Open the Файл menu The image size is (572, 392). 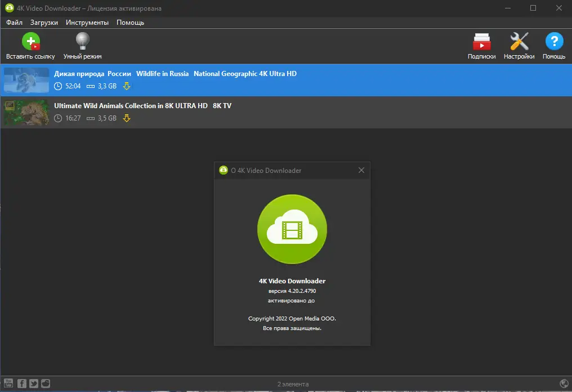click(x=14, y=23)
